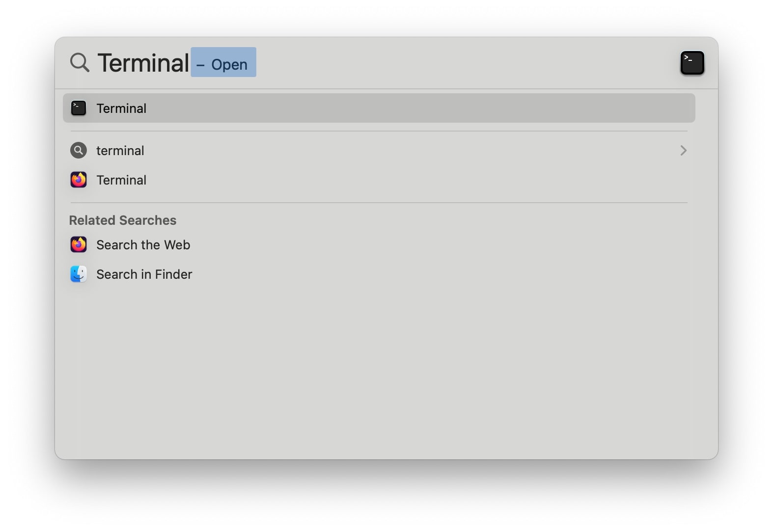Expand the terminal suggestion using its chevron arrow
Screen dimensions: 773x532
(683, 150)
